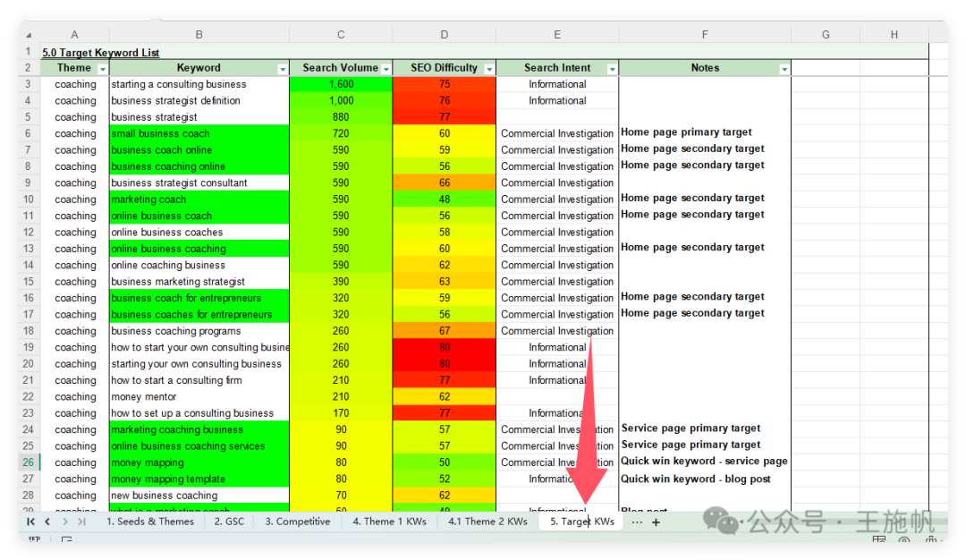Select column F header
966x560 pixels.
(705, 35)
